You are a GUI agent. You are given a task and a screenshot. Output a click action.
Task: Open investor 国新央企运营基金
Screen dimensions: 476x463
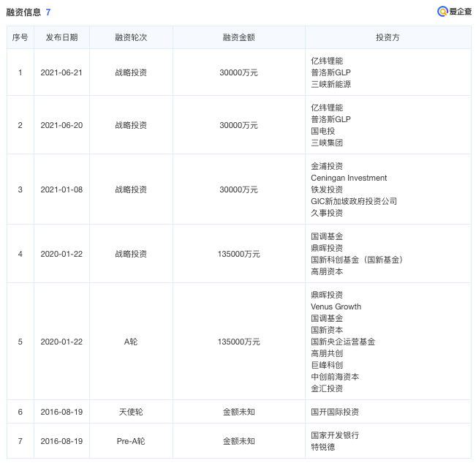pyautogui.click(x=343, y=342)
